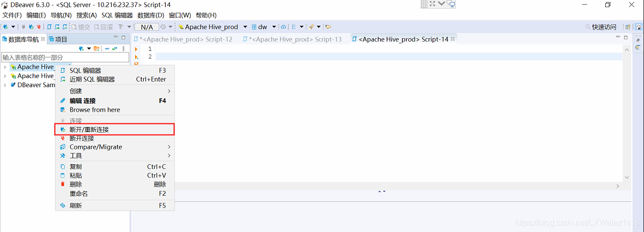Screen dimensions: 644x232
Task: Click the red Disconnect icon in main toolbar
Action: pos(38,27)
